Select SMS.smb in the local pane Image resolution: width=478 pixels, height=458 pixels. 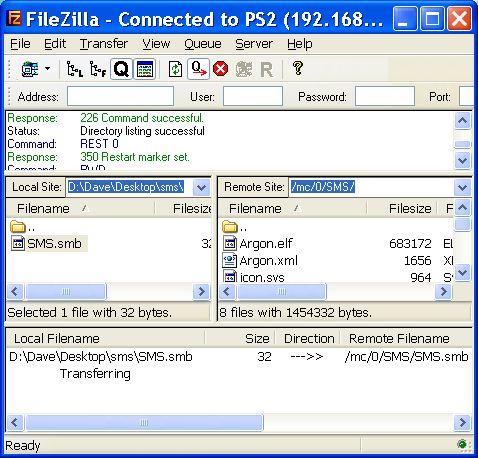[x=54, y=244]
